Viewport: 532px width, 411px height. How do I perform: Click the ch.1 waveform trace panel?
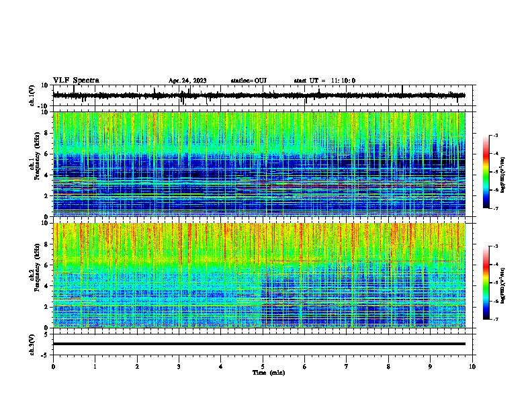click(x=264, y=95)
